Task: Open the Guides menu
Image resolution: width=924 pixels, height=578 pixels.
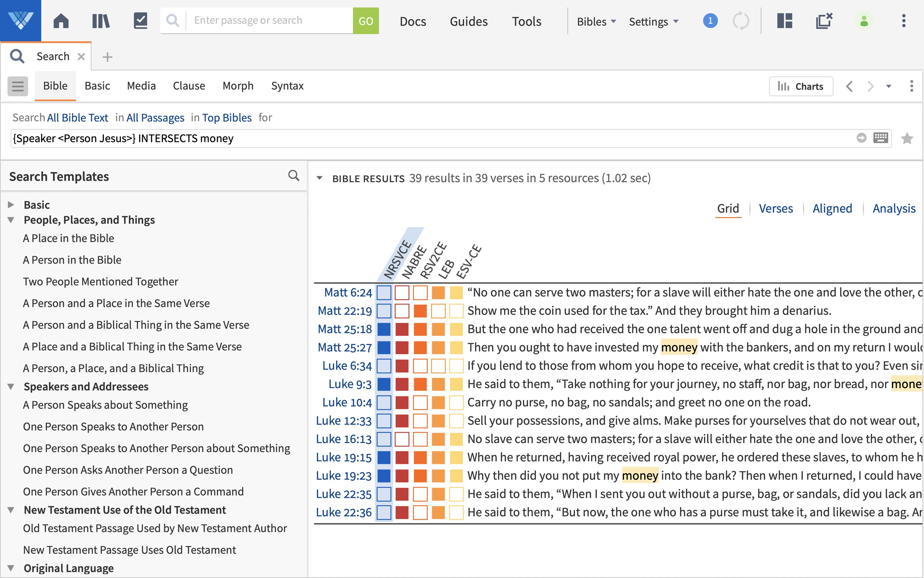Action: pyautogui.click(x=468, y=21)
